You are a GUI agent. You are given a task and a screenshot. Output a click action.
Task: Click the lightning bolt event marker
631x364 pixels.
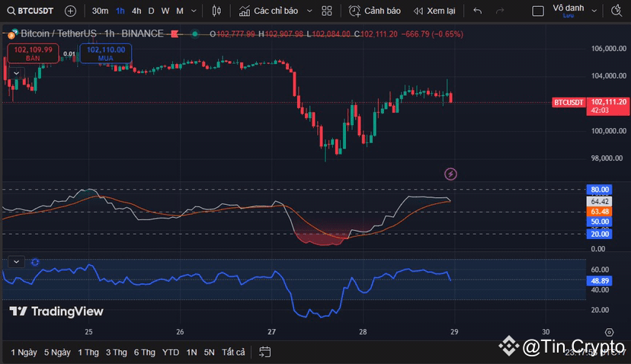450,174
